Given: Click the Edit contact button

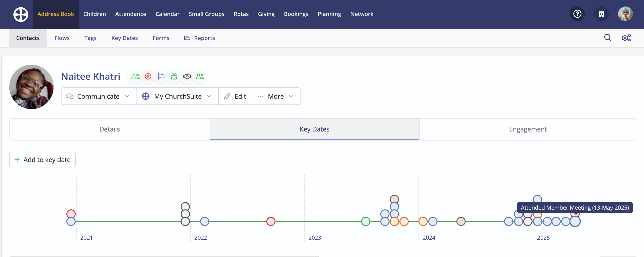Looking at the screenshot, I should point(235,96).
